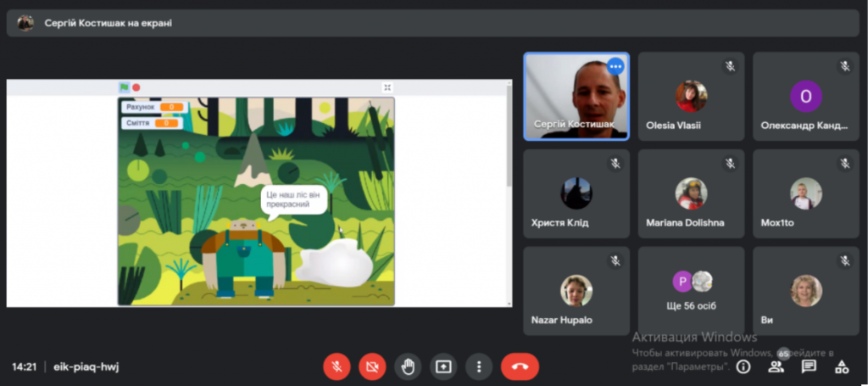Leave the call with red hangup button
Image resolution: width=868 pixels, height=386 pixels.
pos(520,366)
